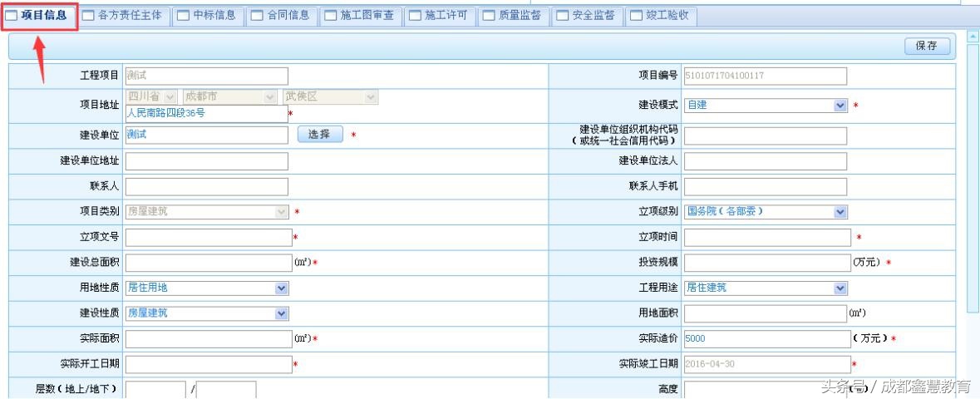Click the tab icon beside 项目信息
This screenshot has height=399, width=980.
pyautogui.click(x=12, y=17)
